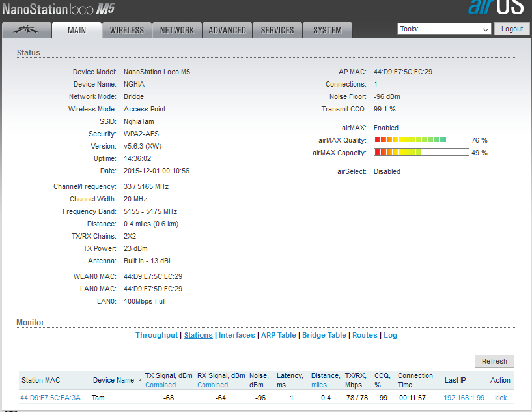This screenshot has width=532, height=412.
Task: Open the WIRELESS tab
Action: point(127,30)
